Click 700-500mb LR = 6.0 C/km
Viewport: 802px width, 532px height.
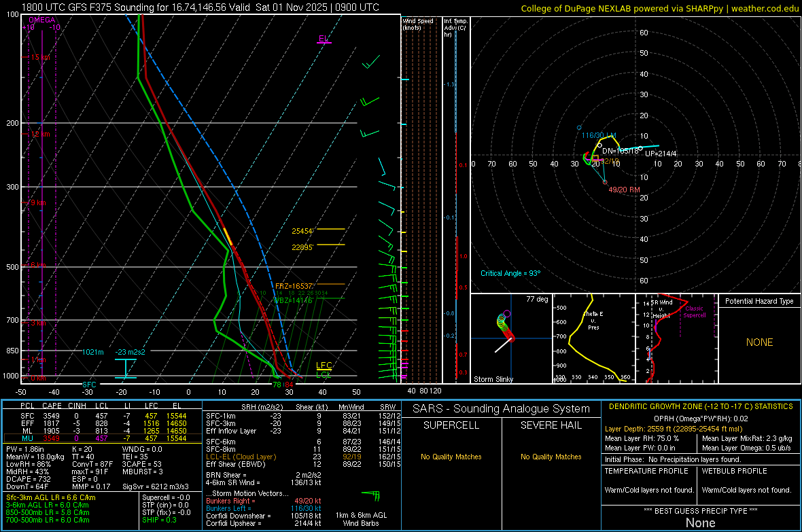point(48,520)
